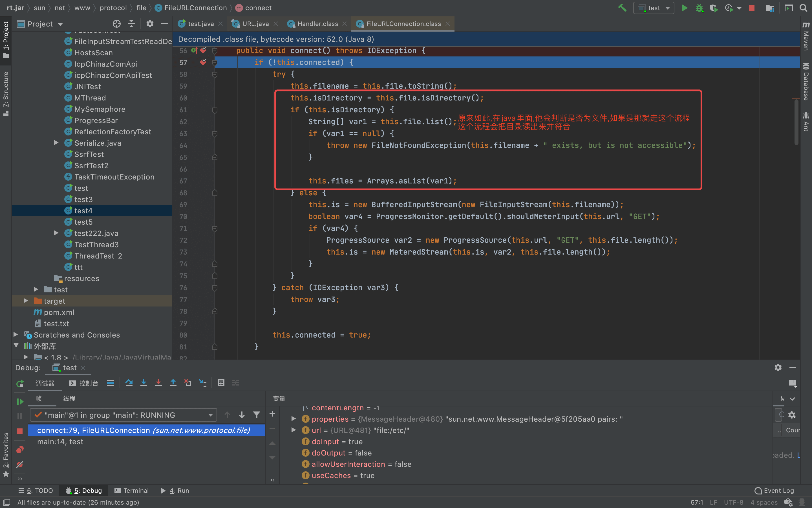Collapse the 外部库 node
This screenshot has height=508, width=812.
tap(16, 346)
